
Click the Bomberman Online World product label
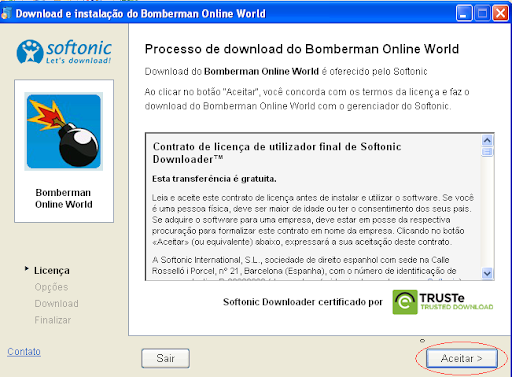point(64,198)
